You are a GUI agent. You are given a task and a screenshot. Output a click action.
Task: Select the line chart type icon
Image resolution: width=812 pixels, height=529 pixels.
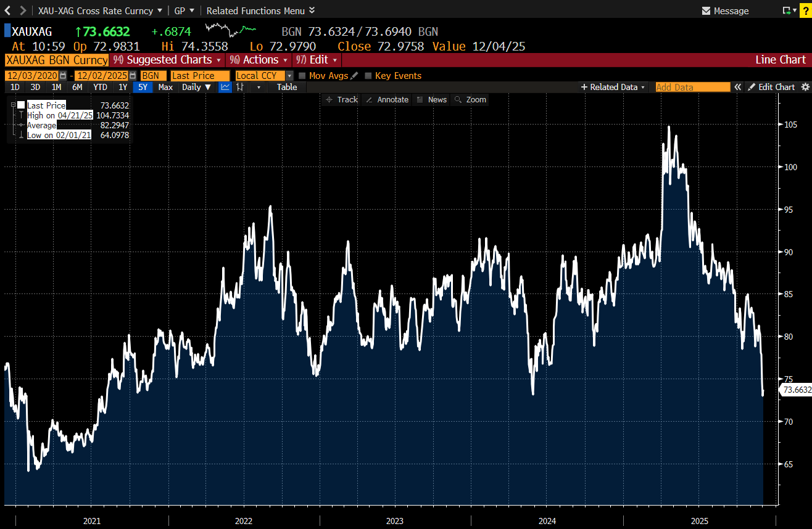pyautogui.click(x=225, y=87)
